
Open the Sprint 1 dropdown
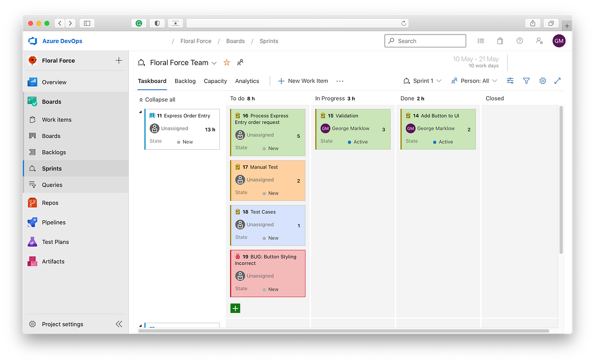423,81
